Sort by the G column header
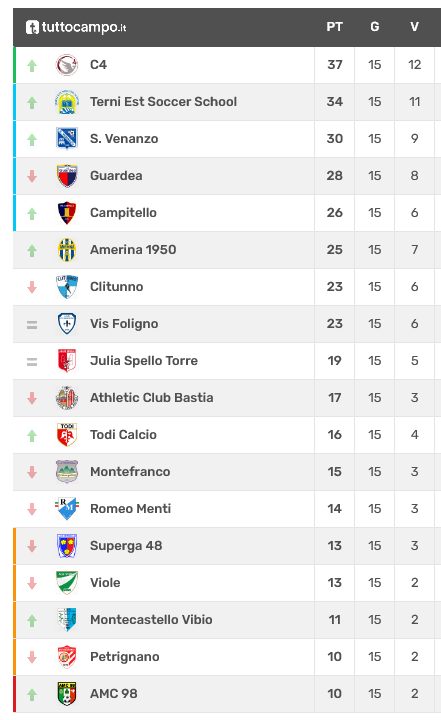The width and height of the screenshot is (441, 720). 374,27
